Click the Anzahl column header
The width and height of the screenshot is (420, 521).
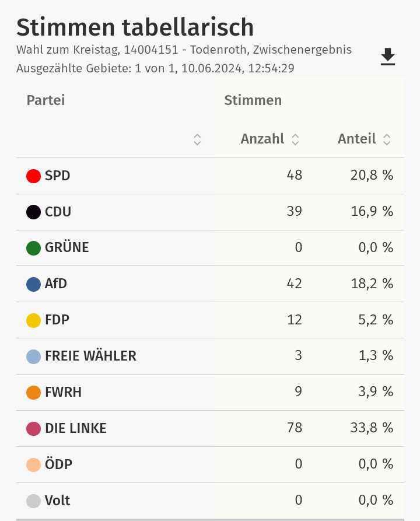click(262, 139)
